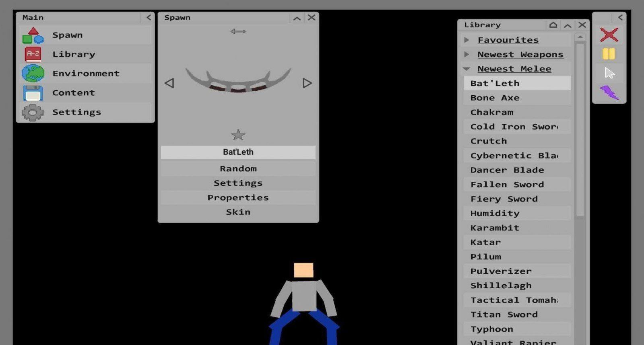644x345 pixels.
Task: Show the previous item with left arrow
Action: (169, 83)
